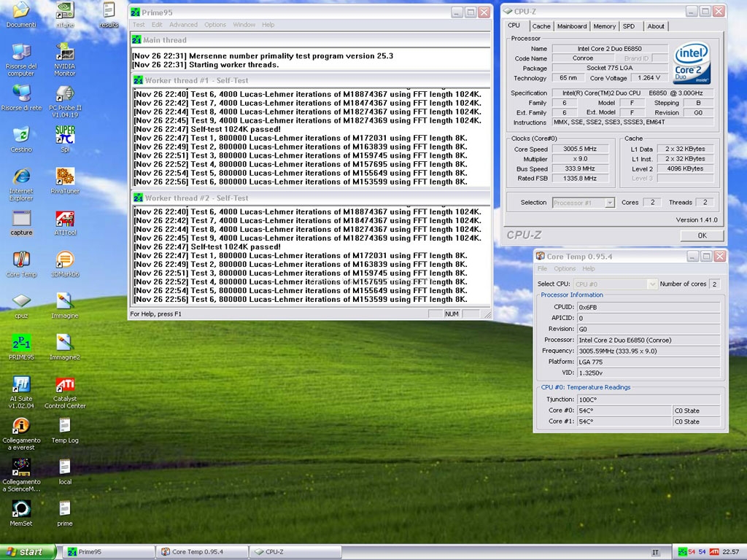
Task: Activate CPU-Z taskbar button
Action: pyautogui.click(x=295, y=552)
